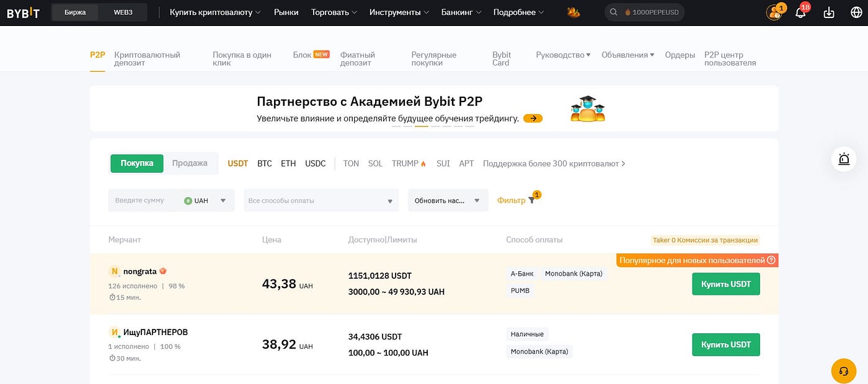Click the 43,38 UAH price
868x384 pixels.
click(288, 284)
